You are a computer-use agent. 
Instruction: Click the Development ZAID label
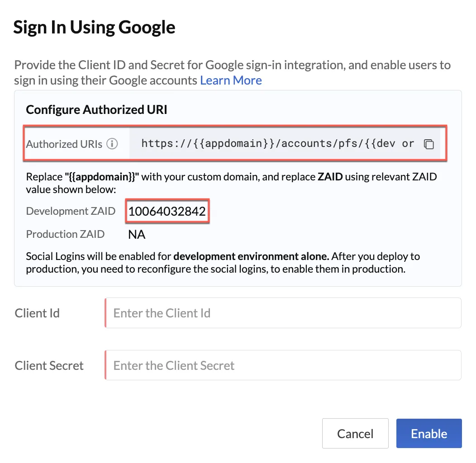tap(71, 211)
